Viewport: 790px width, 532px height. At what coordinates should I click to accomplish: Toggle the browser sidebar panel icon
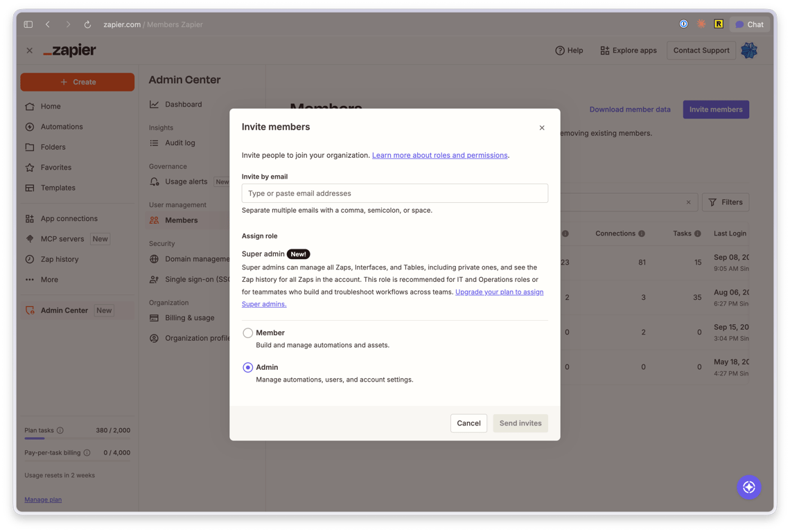tap(28, 24)
